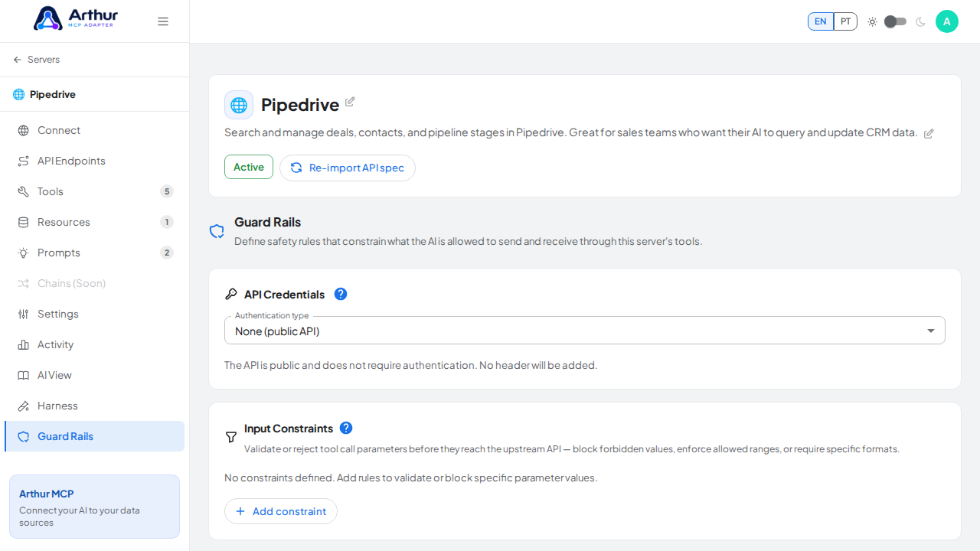Click the "Define safety rules" subtitle text
Viewport: 980px width, 551px height.
point(468,241)
